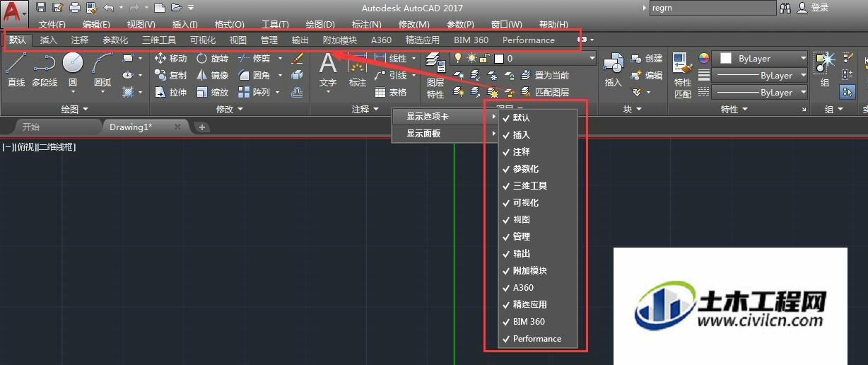Uncheck 可视化 in the tab list
The height and width of the screenshot is (365, 868).
(x=538, y=203)
